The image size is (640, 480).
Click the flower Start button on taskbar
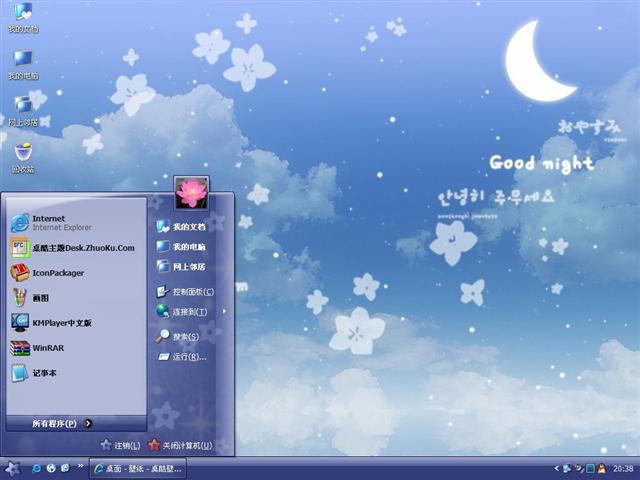click(x=12, y=469)
